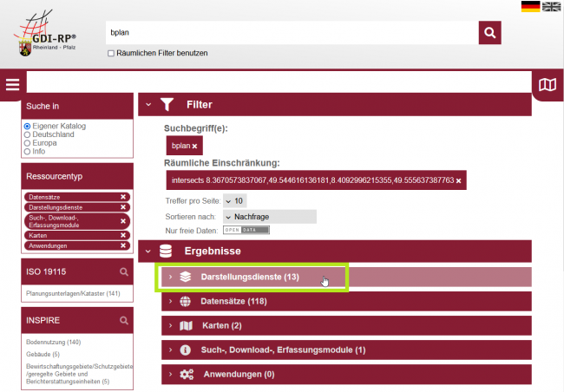Click the INSPIRE panel header

coord(77,320)
